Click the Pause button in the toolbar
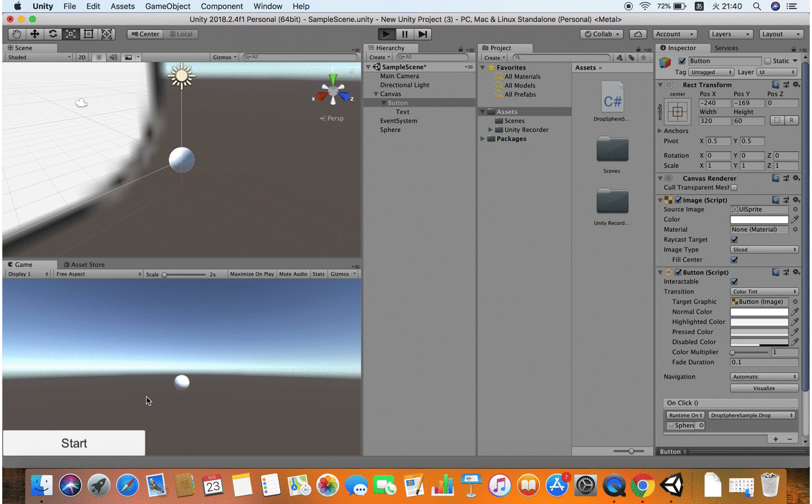The height and width of the screenshot is (504, 812). (x=404, y=34)
